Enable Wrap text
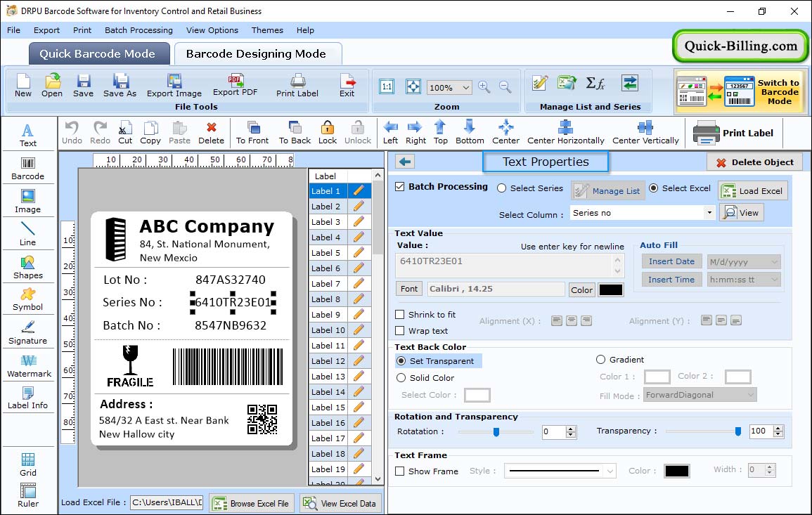This screenshot has width=812, height=515. tap(400, 331)
